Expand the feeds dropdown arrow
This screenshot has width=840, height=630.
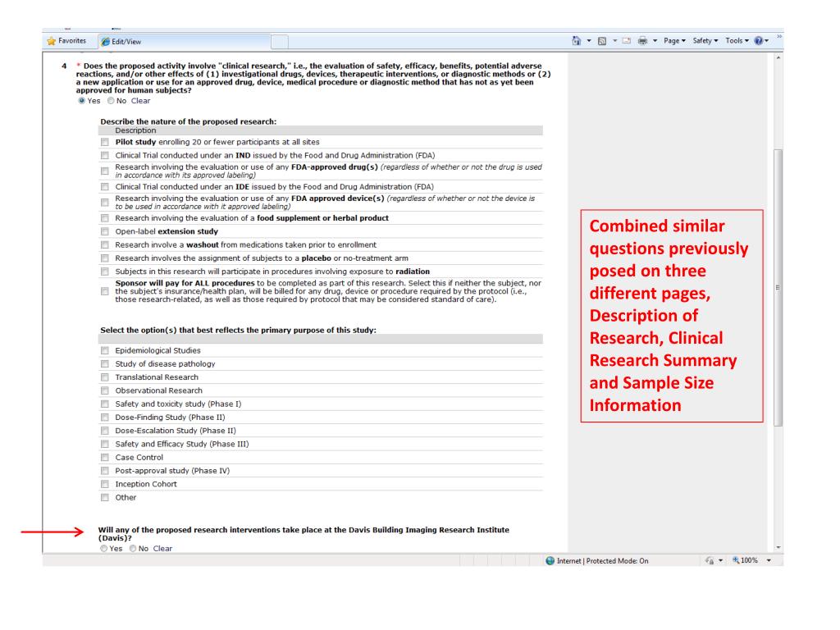tap(614, 41)
